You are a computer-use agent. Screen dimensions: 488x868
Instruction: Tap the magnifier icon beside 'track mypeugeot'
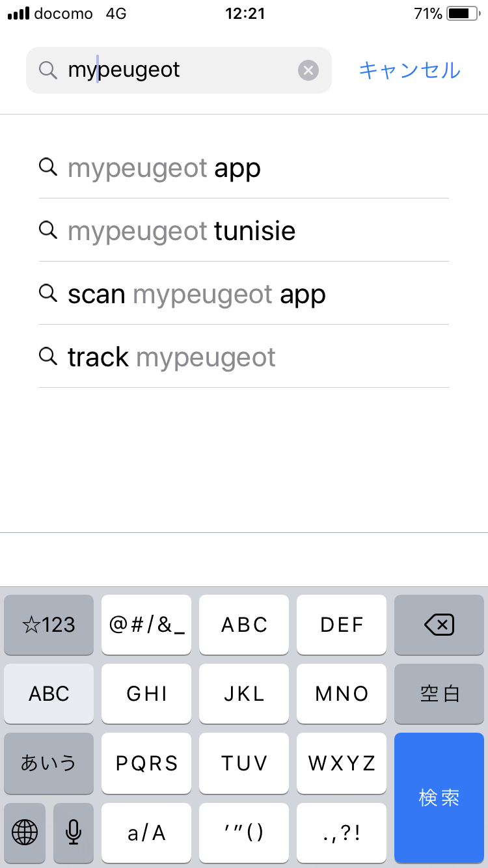click(x=48, y=356)
